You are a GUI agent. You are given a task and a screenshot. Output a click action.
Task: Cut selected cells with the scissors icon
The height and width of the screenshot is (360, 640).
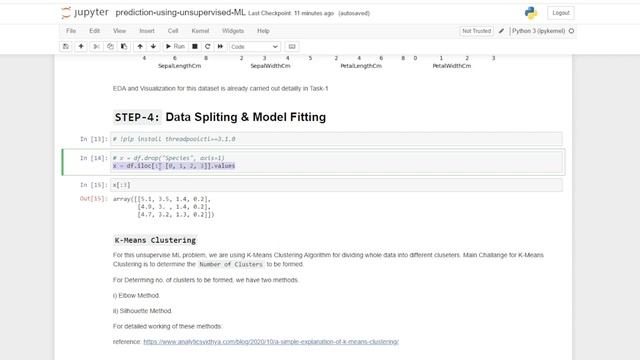(96, 47)
